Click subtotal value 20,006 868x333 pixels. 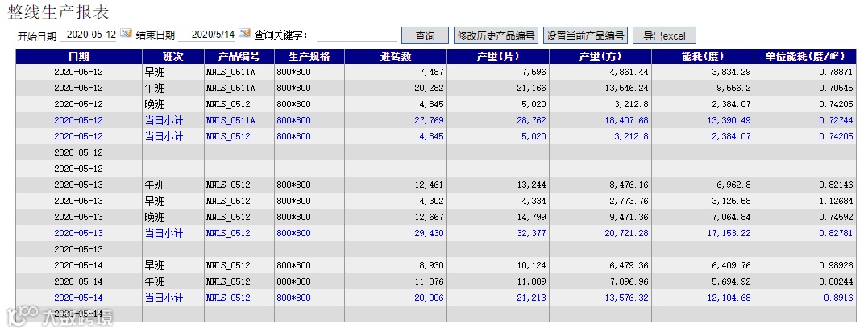(430, 298)
